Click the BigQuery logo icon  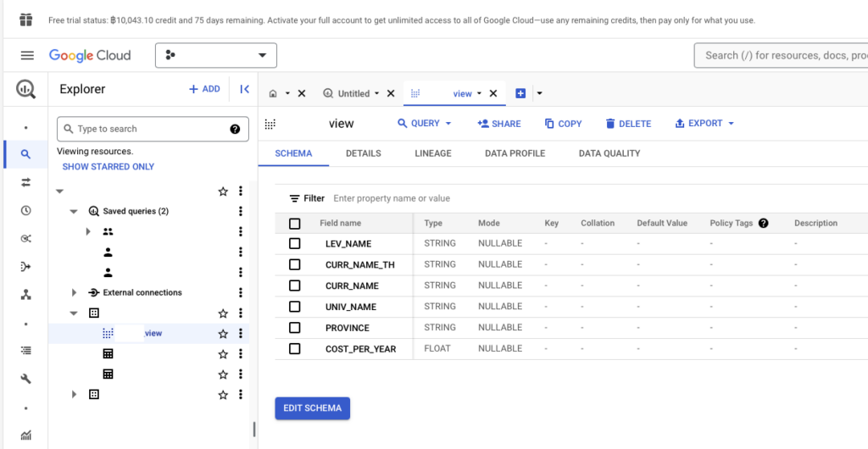click(25, 89)
